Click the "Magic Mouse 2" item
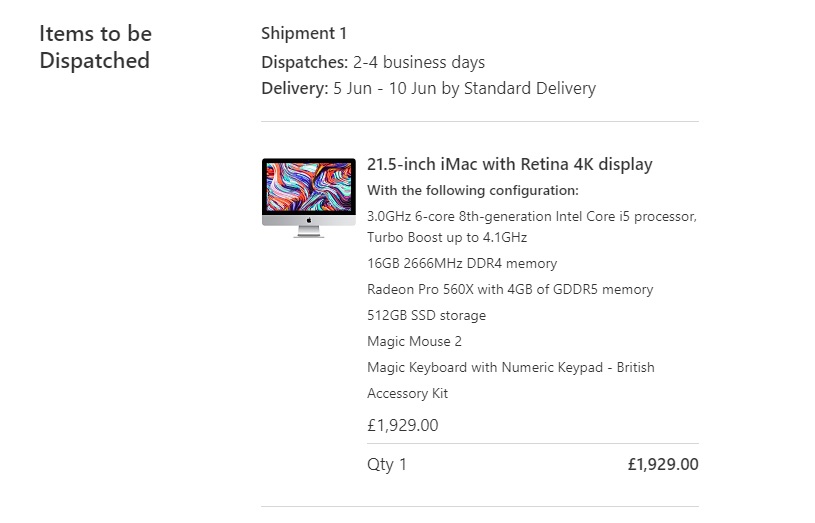Image resolution: width=815 pixels, height=523 pixels. click(414, 342)
